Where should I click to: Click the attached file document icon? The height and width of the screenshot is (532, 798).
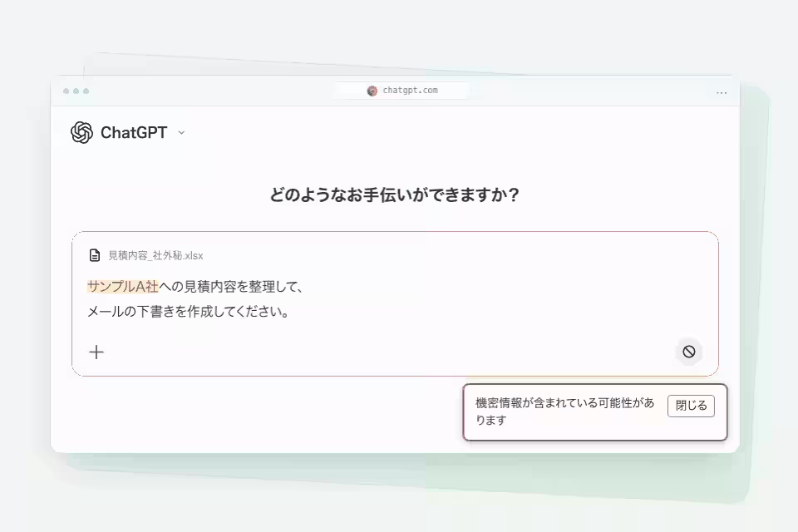coord(95,255)
